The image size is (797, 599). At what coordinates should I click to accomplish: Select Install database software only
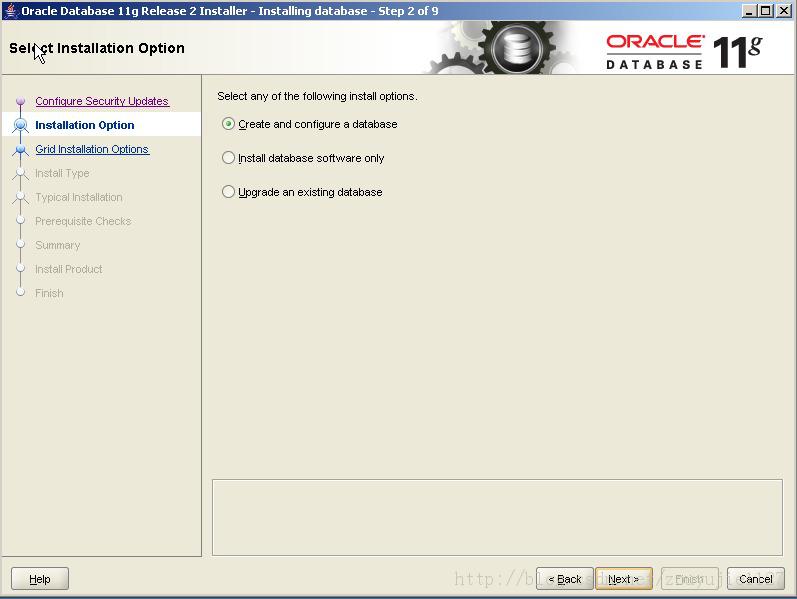pyautogui.click(x=228, y=158)
